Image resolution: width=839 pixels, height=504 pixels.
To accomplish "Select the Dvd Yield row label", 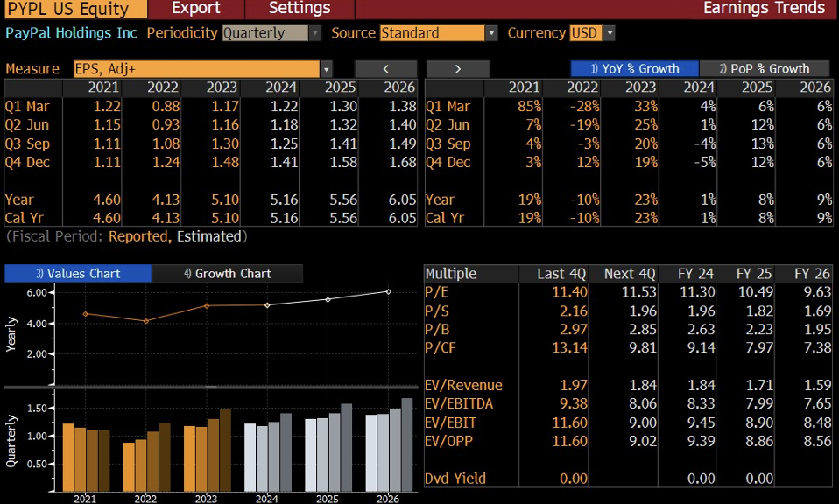I will [455, 479].
